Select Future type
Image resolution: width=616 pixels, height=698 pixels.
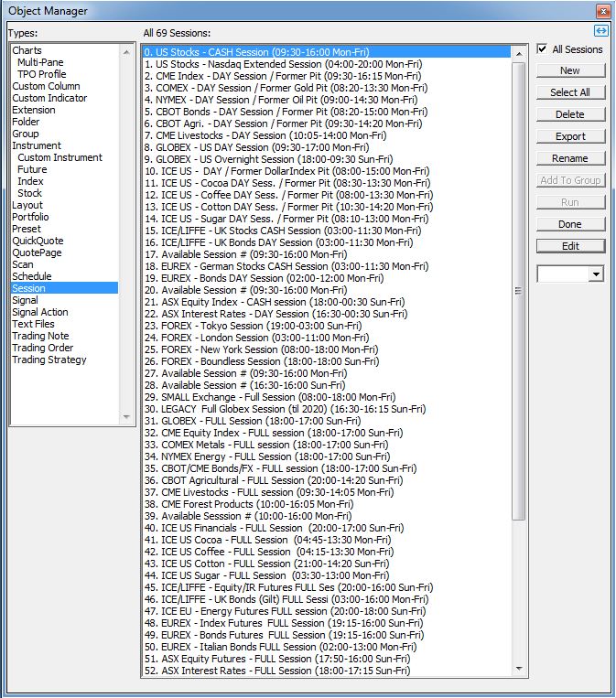click(32, 169)
